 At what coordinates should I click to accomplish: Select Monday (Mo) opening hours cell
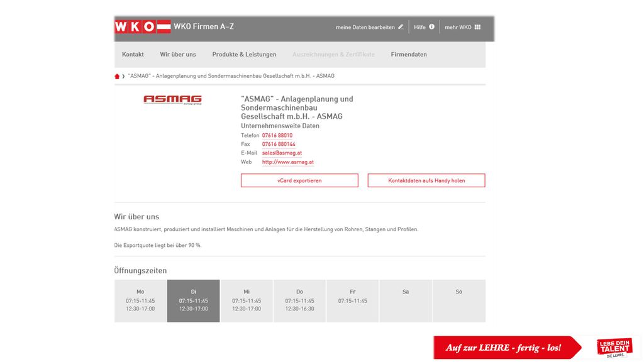[x=140, y=301]
